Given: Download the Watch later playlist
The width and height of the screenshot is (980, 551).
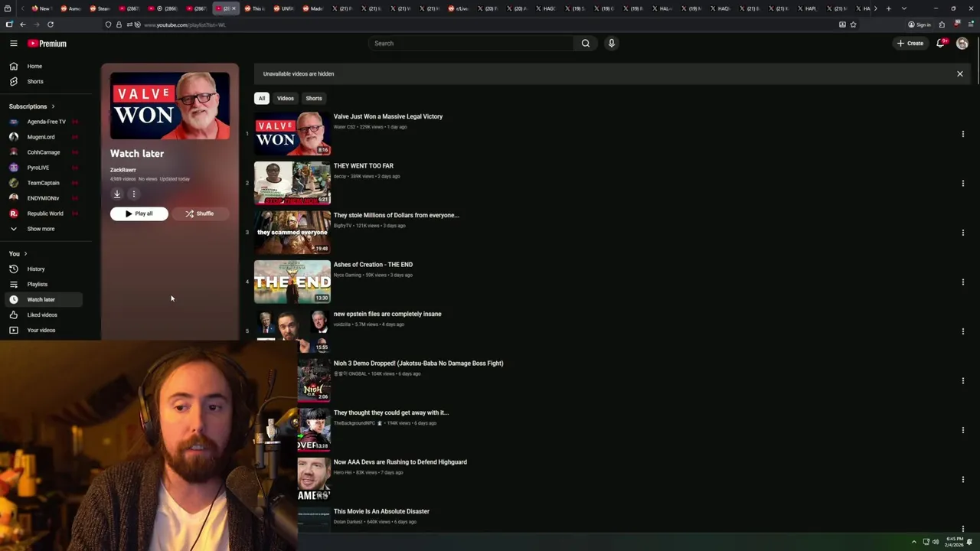Looking at the screenshot, I should [x=117, y=194].
